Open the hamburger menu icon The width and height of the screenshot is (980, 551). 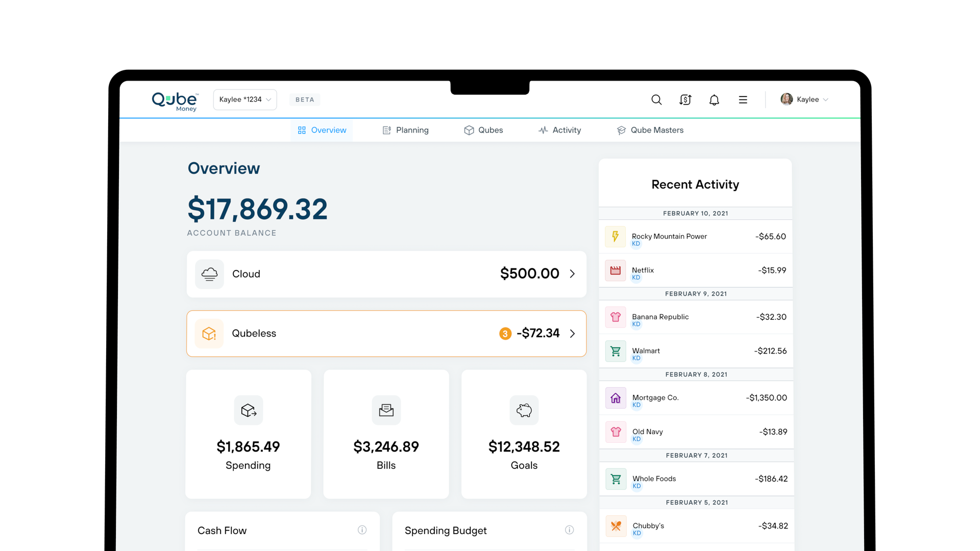pos(743,99)
